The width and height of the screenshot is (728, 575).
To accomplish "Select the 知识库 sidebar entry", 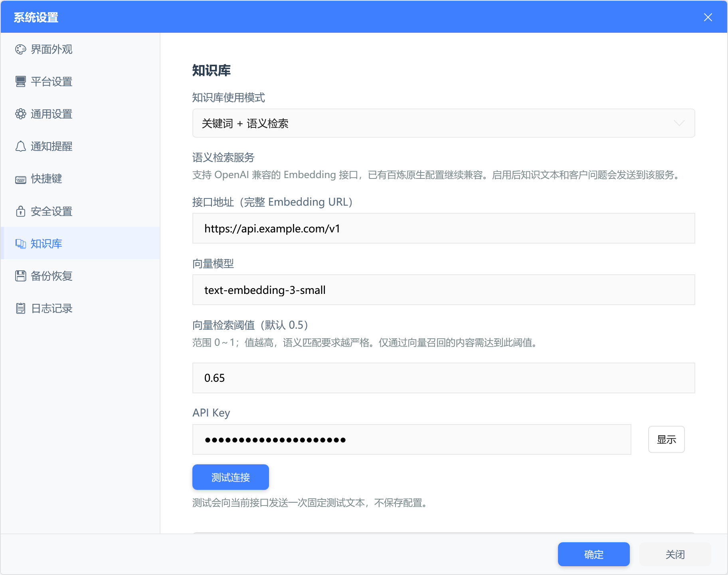I will coord(80,243).
